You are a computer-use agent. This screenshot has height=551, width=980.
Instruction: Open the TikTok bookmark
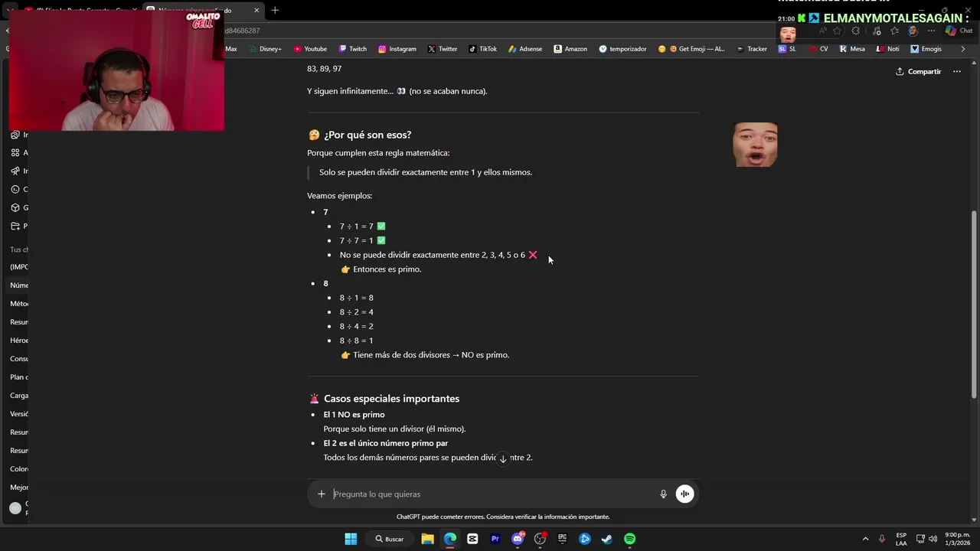[482, 49]
